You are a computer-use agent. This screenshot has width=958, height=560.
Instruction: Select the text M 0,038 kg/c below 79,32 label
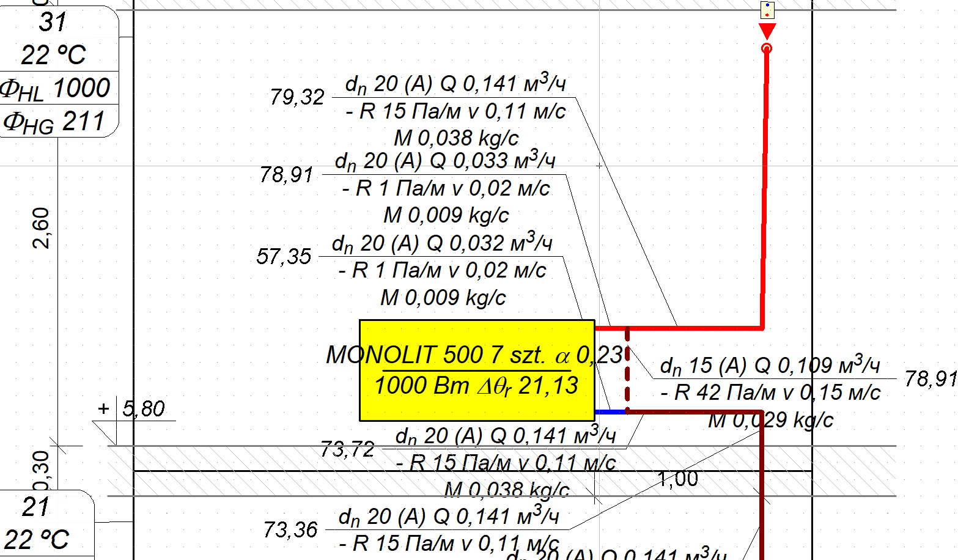coord(456,138)
